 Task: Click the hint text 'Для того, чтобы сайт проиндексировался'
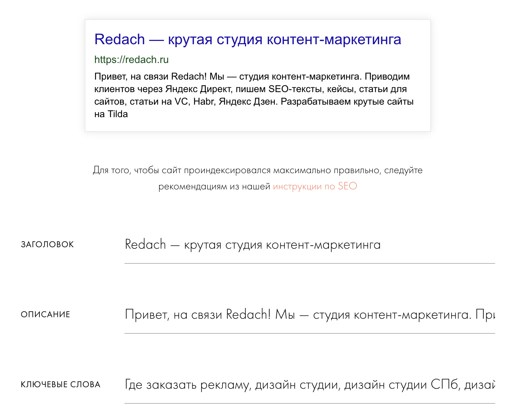[258, 178]
